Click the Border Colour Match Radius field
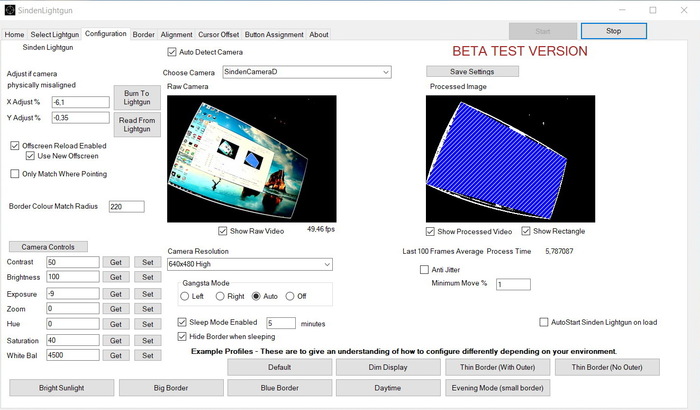Screen dimensions: 700x410 126,207
